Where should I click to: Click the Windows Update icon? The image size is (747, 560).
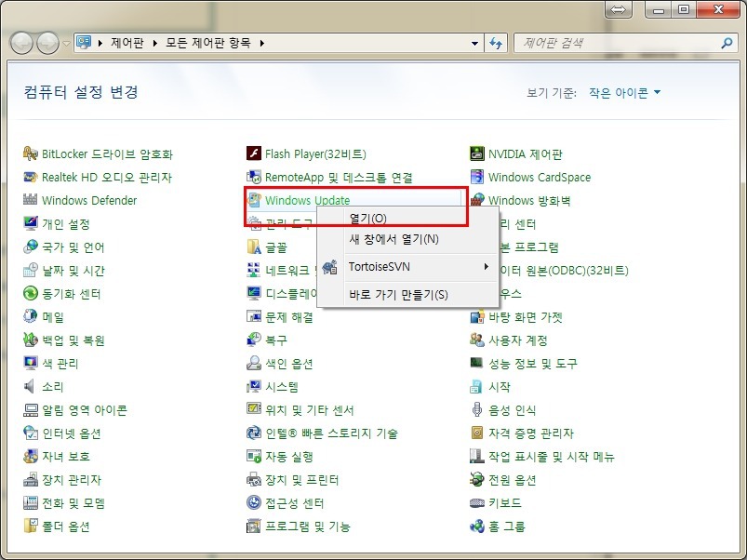254,199
